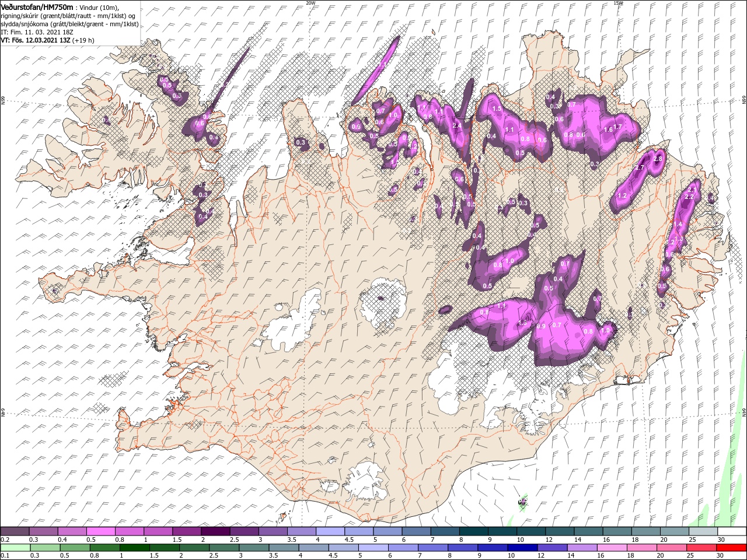747x560 pixels.
Task: Pick the gray-teal 18 legend swatch
Action: [645, 531]
